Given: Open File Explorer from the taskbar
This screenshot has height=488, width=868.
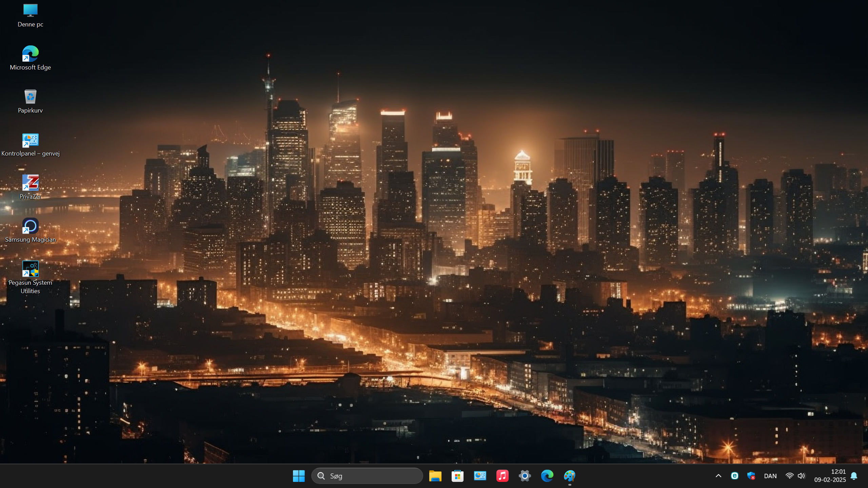Looking at the screenshot, I should (x=435, y=476).
